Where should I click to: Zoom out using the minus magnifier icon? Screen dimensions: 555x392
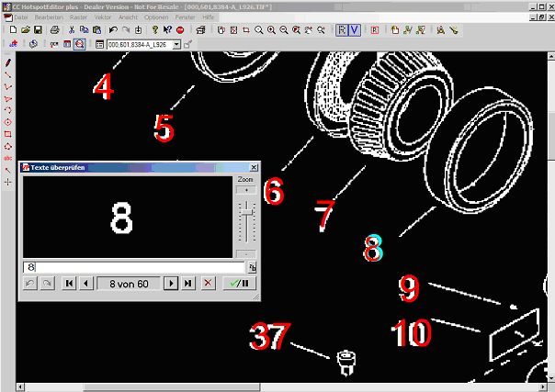pos(284,30)
